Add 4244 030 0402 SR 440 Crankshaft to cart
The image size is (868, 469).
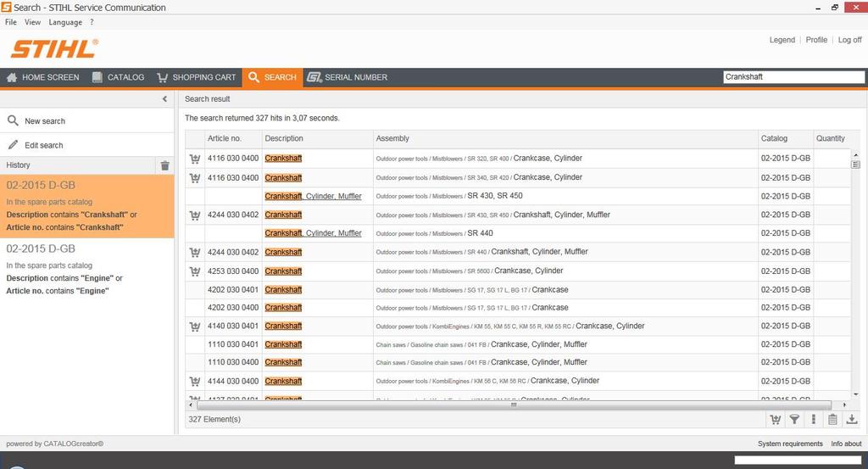194,253
